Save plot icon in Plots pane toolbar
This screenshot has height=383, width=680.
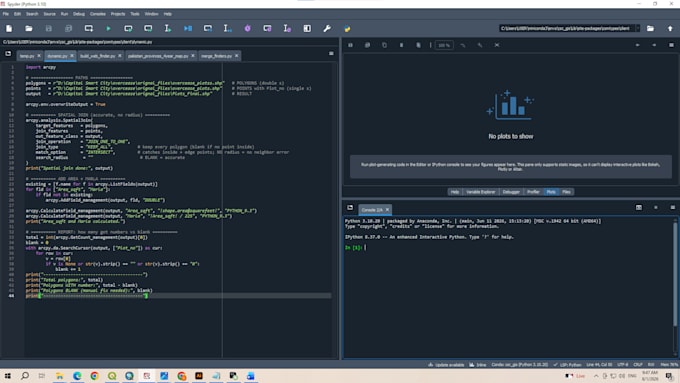(x=350, y=45)
